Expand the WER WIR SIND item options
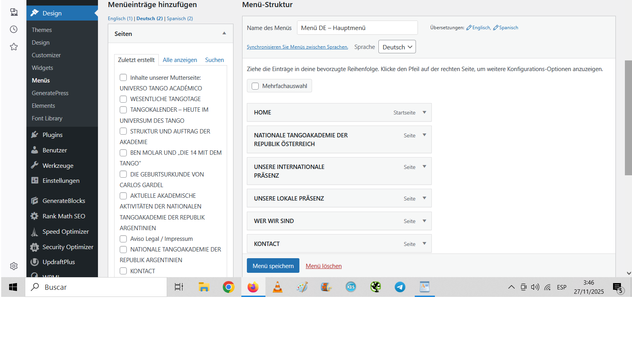Image resolution: width=632 pixels, height=364 pixels. (425, 221)
